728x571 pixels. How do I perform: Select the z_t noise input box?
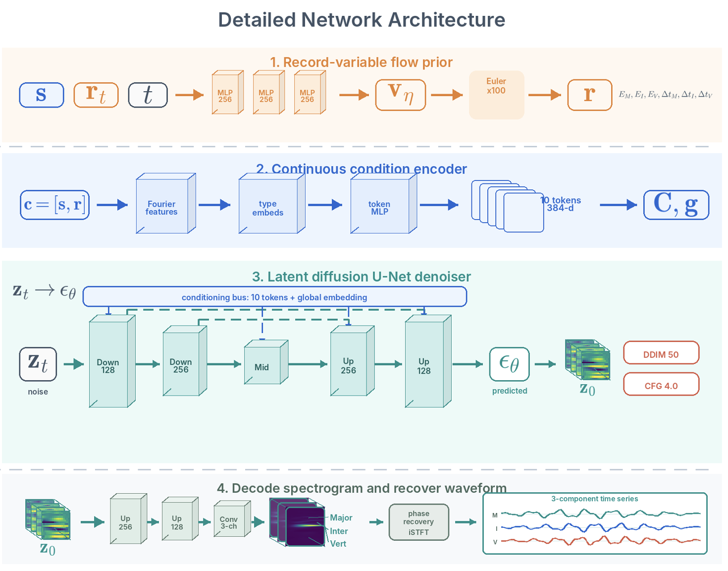pyautogui.click(x=38, y=364)
